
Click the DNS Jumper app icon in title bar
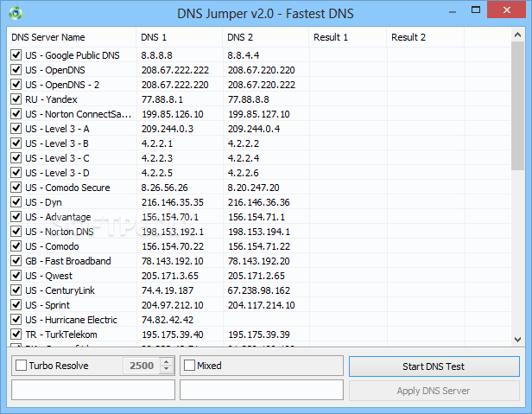click(16, 13)
